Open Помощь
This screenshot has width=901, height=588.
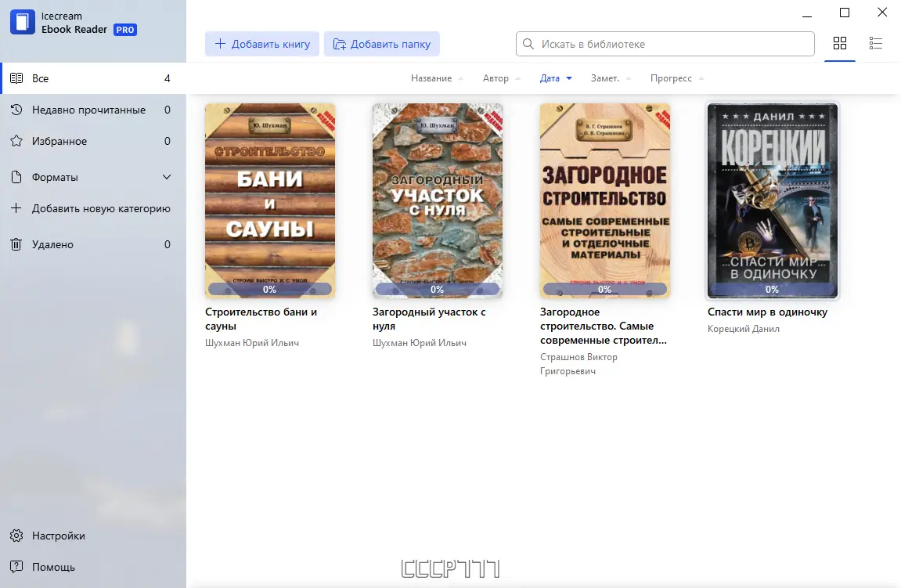93,567
